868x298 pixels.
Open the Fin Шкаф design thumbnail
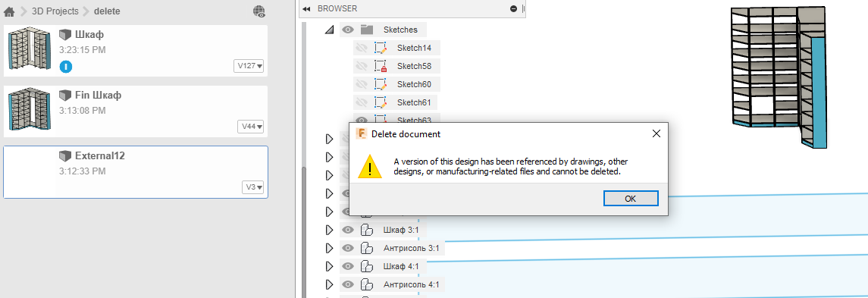(x=30, y=111)
